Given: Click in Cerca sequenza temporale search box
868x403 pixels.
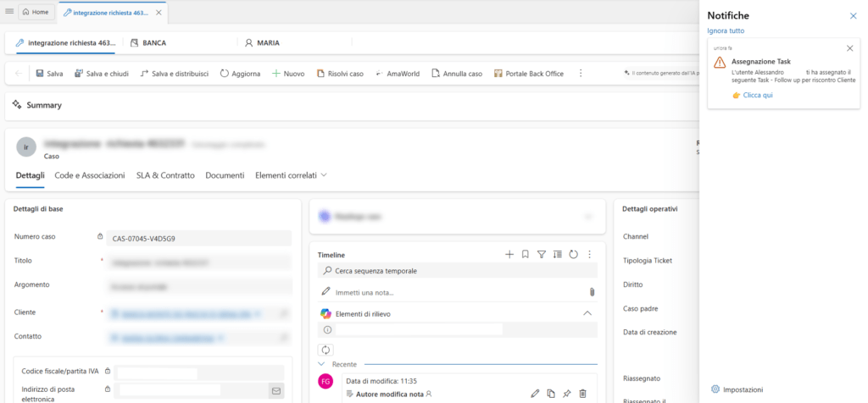Looking at the screenshot, I should [458, 271].
